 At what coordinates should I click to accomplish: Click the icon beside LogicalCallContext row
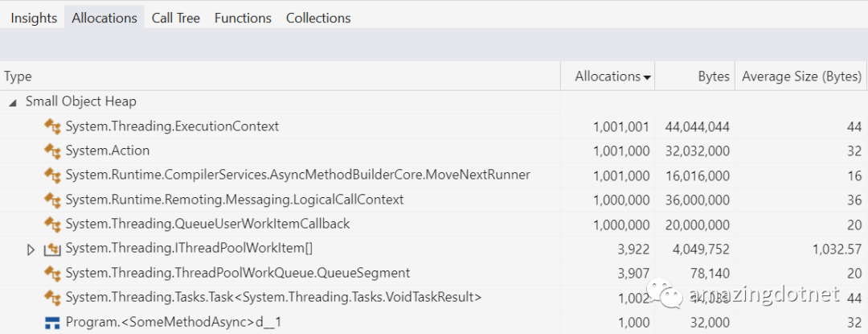point(52,200)
